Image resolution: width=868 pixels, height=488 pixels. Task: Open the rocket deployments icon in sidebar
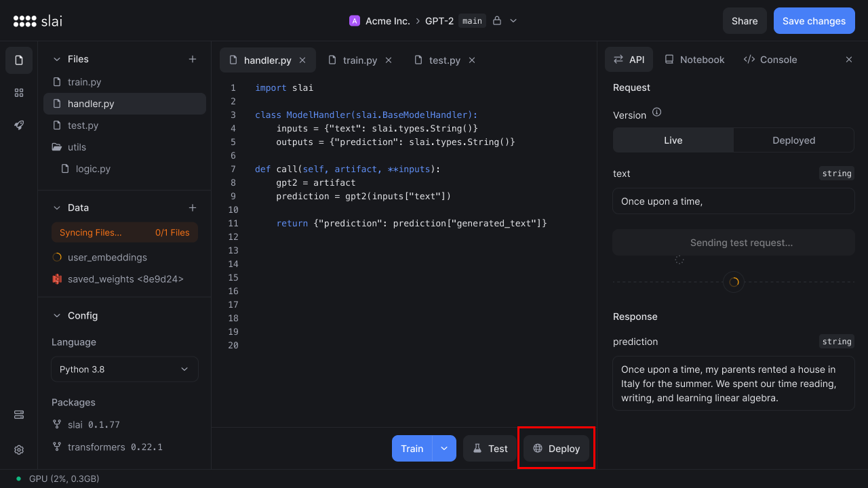tap(19, 125)
